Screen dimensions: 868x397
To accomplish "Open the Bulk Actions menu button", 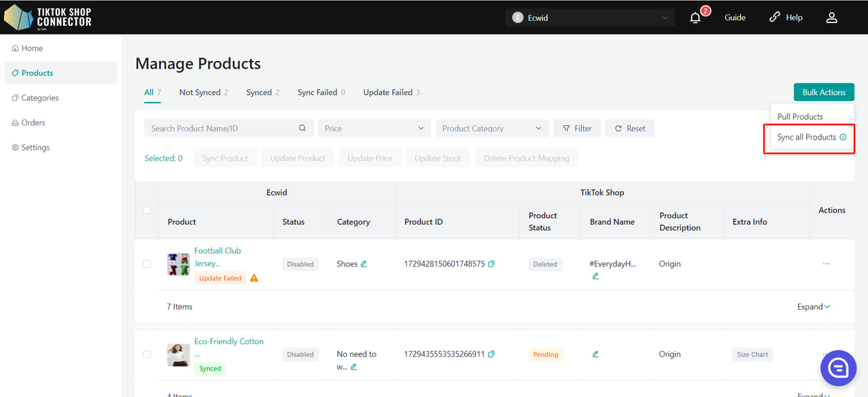I will (x=824, y=92).
